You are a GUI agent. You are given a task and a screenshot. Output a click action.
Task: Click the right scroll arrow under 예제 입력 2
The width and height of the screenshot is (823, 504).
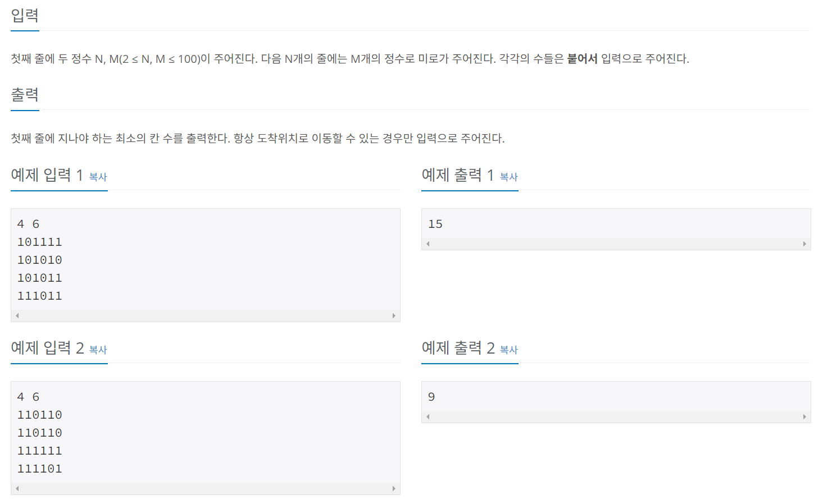tap(394, 489)
